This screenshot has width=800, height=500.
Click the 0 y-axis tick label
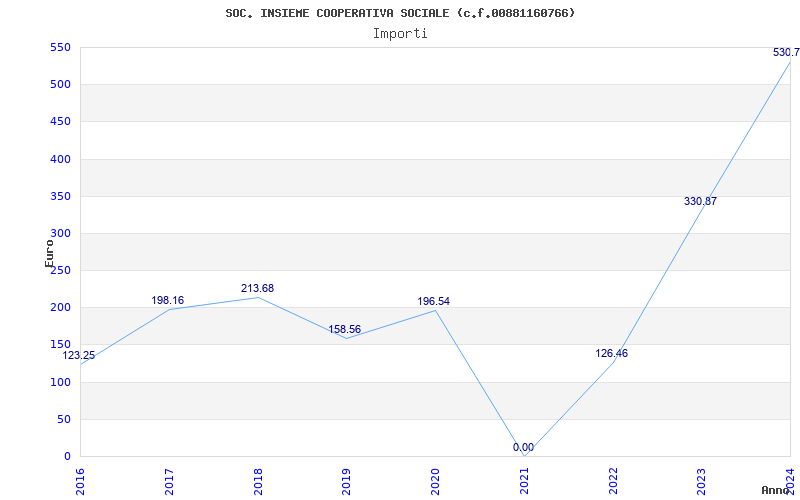pos(67,457)
